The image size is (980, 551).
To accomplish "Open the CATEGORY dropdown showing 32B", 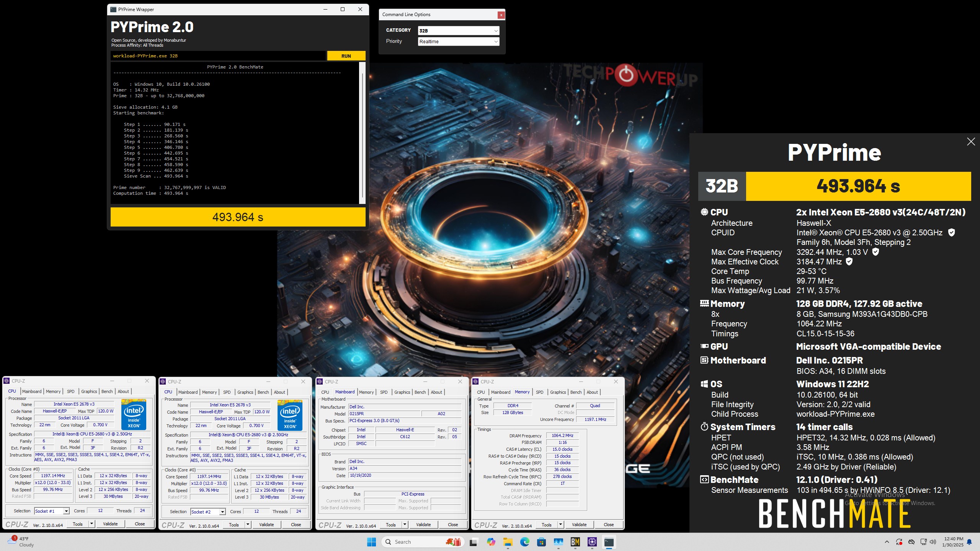I will click(459, 31).
